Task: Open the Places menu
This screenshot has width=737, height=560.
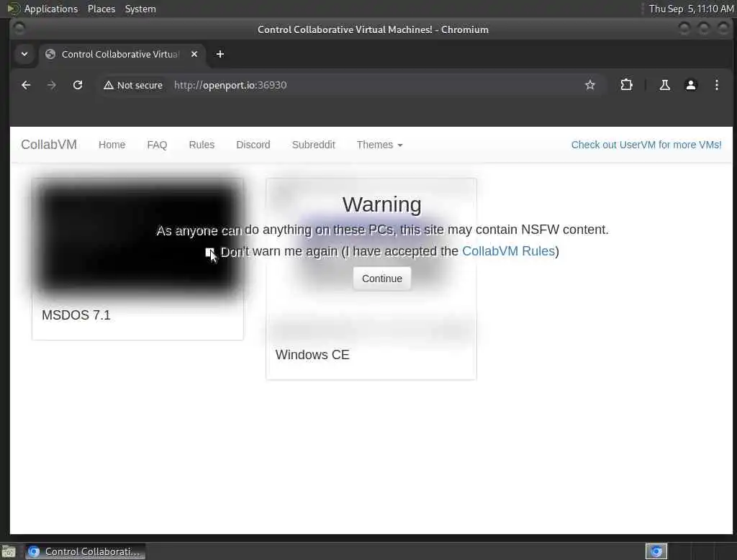Action: click(101, 9)
